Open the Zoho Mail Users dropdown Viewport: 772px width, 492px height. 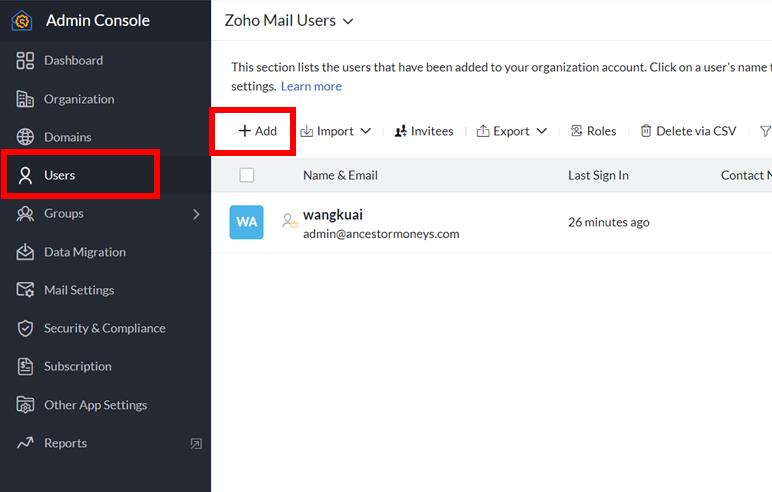point(348,21)
